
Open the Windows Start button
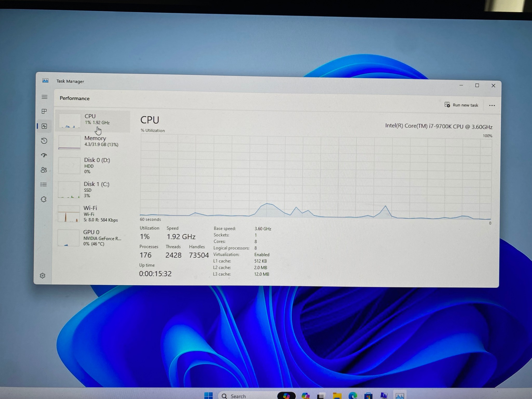click(208, 396)
